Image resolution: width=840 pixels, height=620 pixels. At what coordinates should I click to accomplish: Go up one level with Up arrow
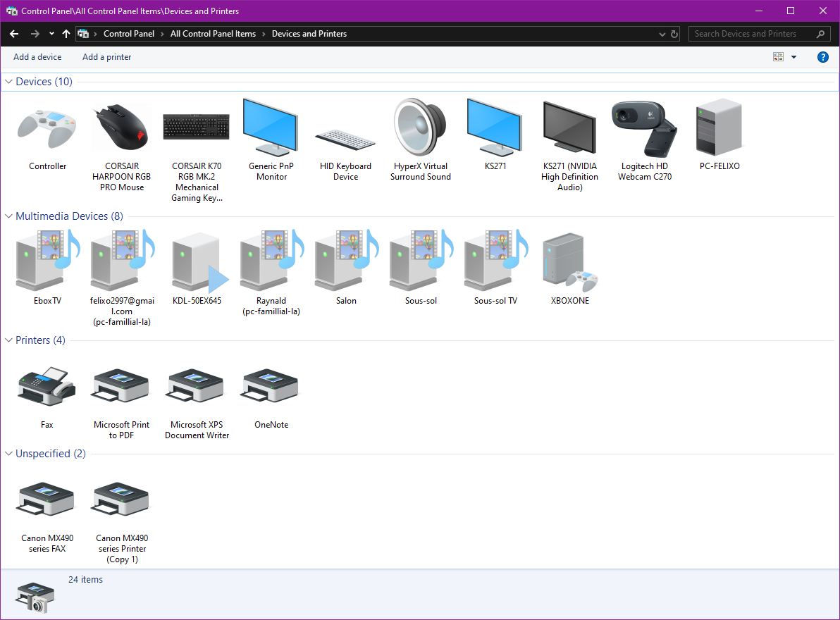[x=66, y=34]
